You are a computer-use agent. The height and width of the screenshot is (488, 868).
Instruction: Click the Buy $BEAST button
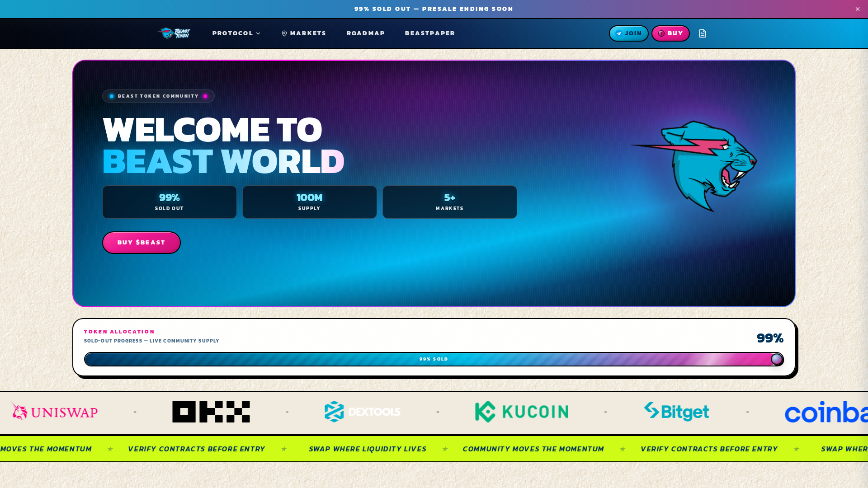(142, 243)
